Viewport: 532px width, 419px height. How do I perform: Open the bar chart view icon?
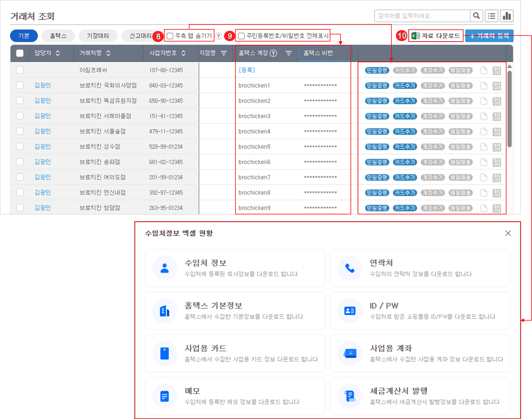507,16
